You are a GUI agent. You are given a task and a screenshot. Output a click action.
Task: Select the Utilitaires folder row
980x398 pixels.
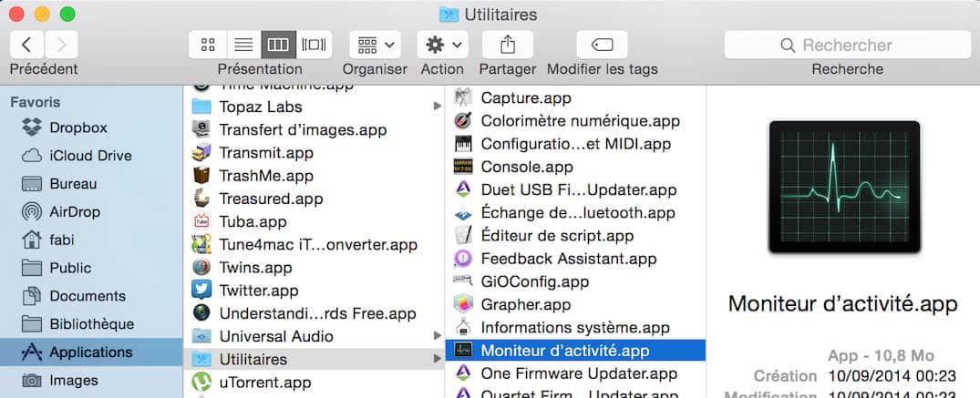[x=314, y=359]
